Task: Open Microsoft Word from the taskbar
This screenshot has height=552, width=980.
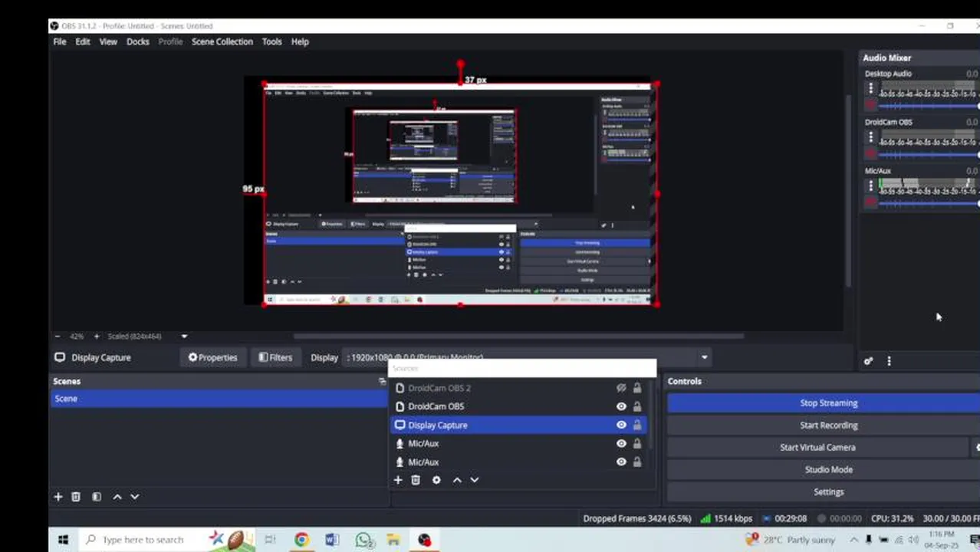Action: 332,540
